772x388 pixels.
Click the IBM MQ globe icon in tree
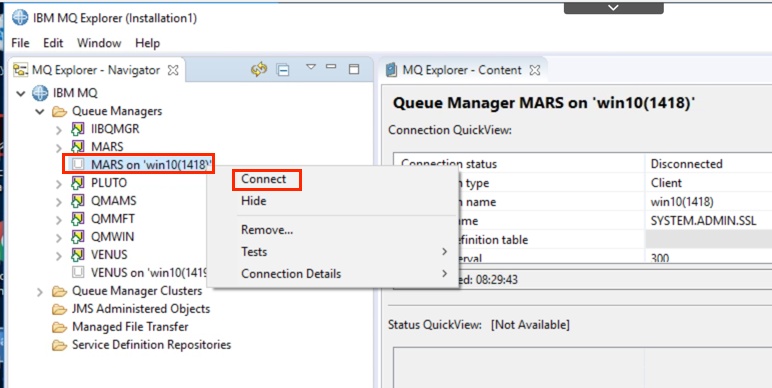[x=40, y=93]
